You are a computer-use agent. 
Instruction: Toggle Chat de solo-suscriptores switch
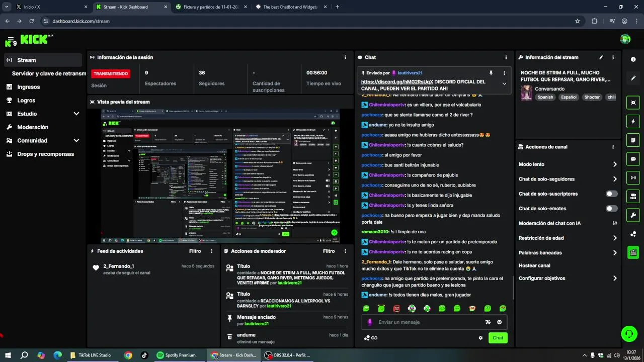pyautogui.click(x=612, y=194)
